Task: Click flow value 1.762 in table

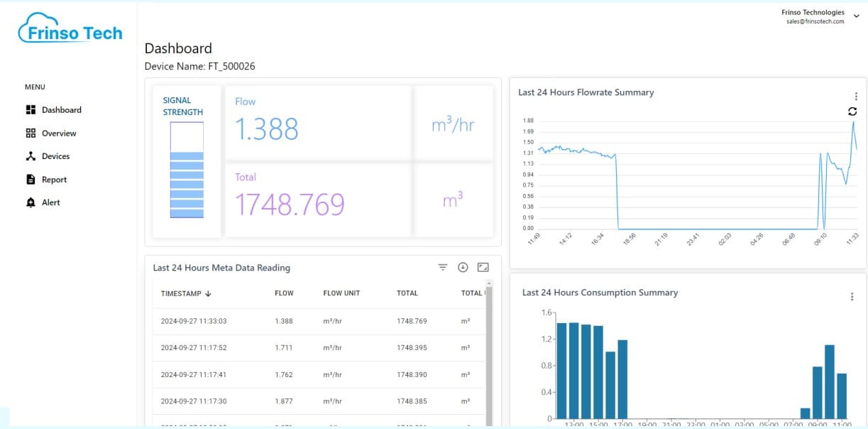Action: coord(284,374)
